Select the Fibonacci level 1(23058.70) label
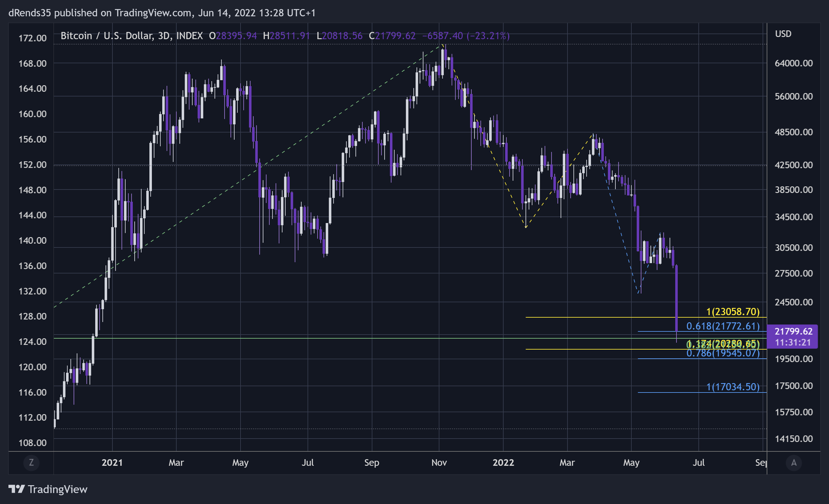 pos(733,312)
